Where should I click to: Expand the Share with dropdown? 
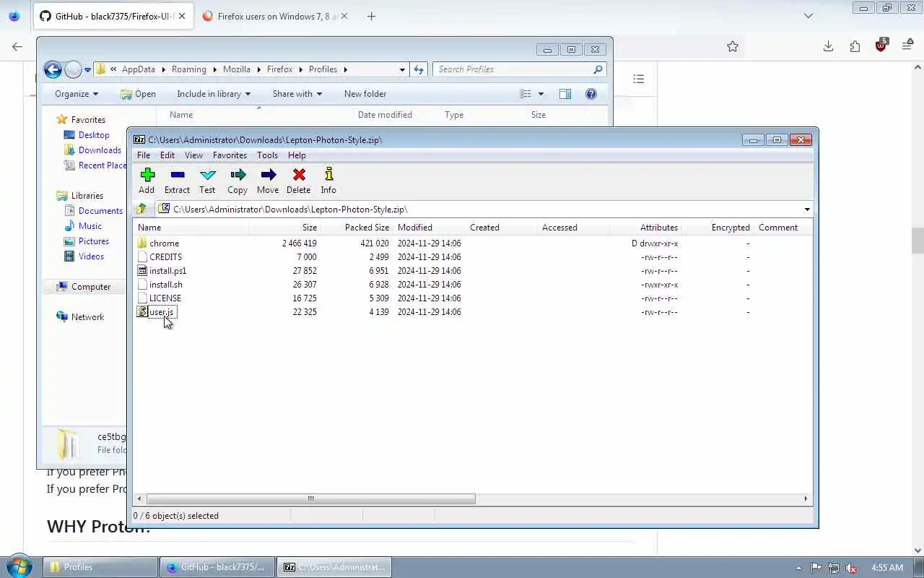coord(297,94)
